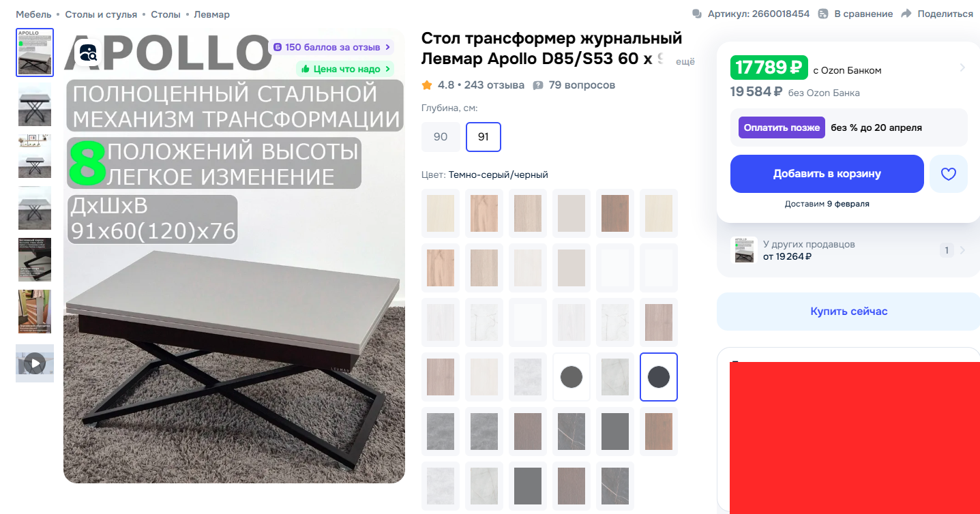The image size is (980, 514).
Task: Click the orange rating star
Action: (427, 85)
